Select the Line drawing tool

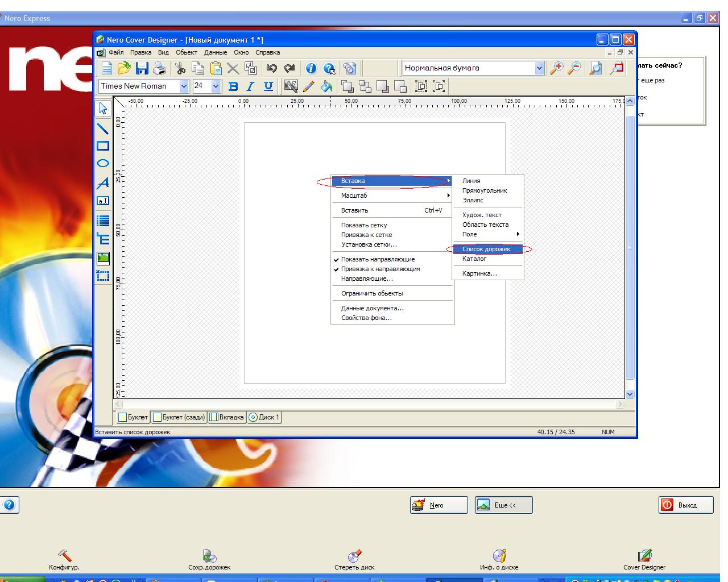click(103, 128)
